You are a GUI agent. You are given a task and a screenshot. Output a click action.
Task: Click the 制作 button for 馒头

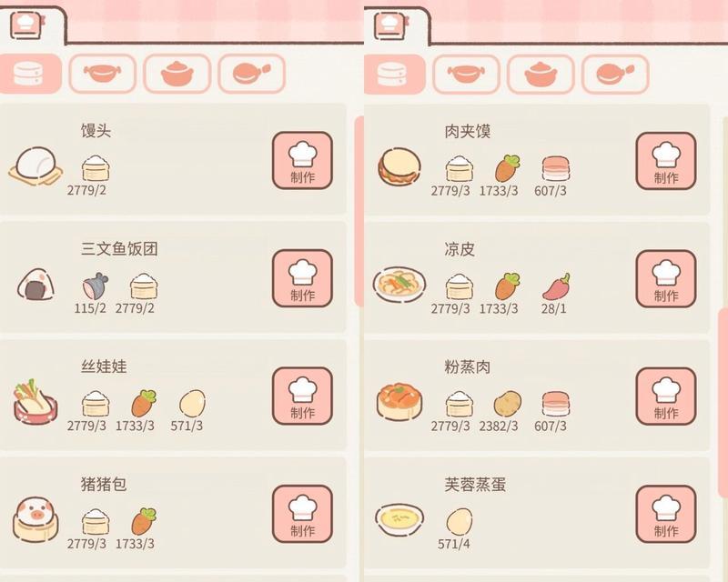click(302, 161)
